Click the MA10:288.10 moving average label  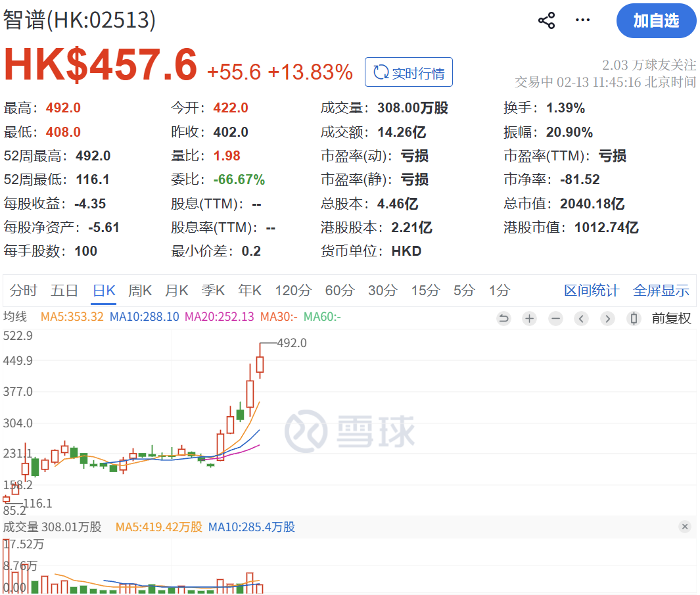coord(144,317)
